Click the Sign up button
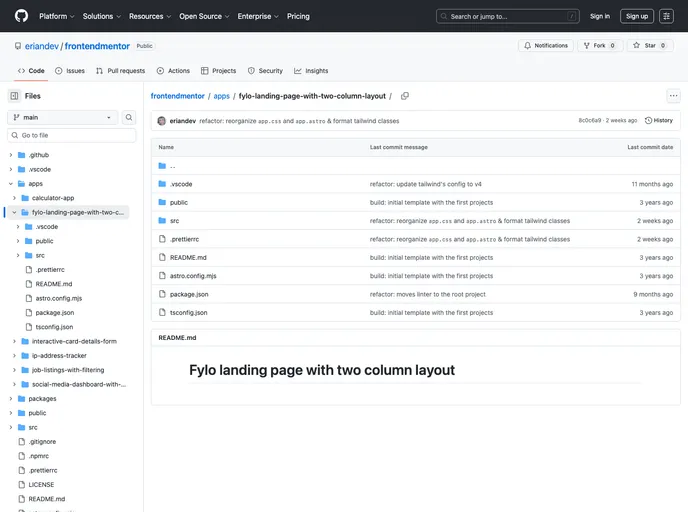The image size is (688, 512). coord(636,16)
